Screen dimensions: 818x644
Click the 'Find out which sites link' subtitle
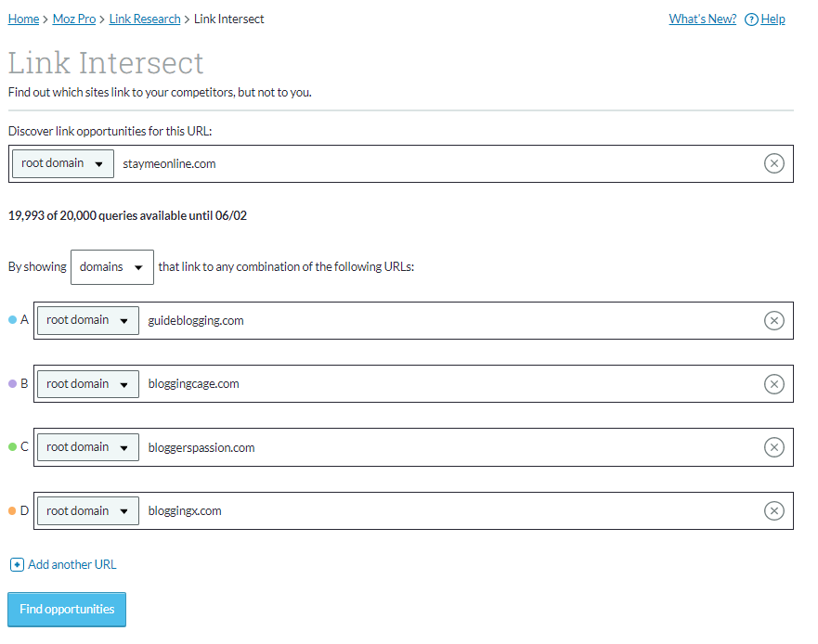pos(160,92)
